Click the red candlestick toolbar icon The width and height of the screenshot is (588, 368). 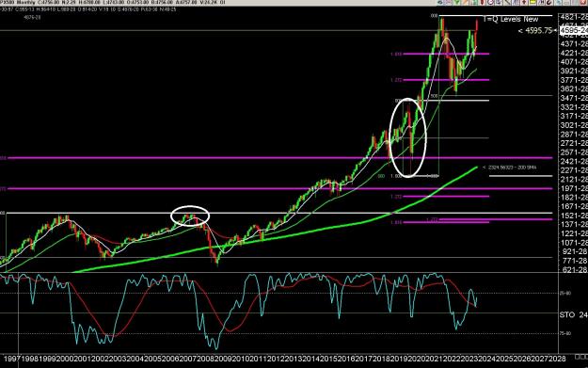[483, 2]
